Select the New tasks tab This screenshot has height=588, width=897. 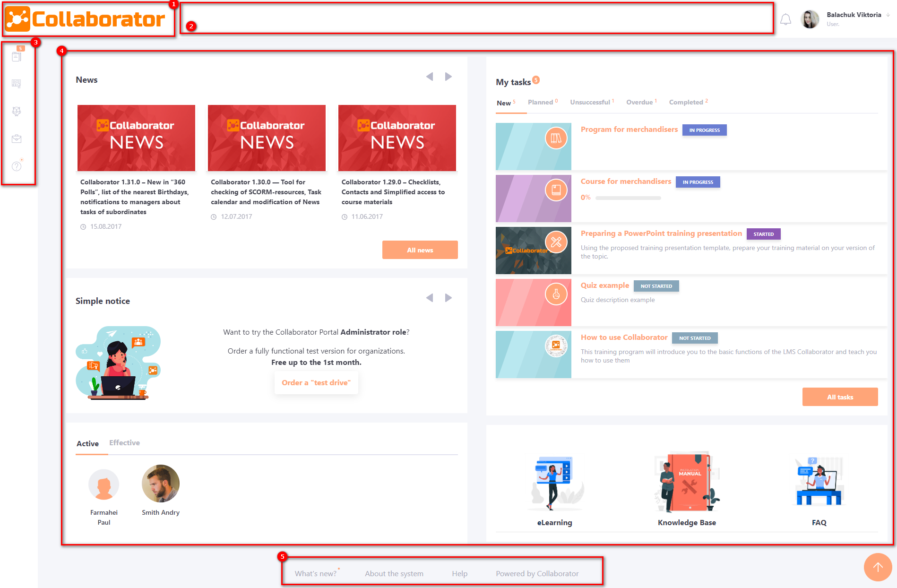pos(506,103)
